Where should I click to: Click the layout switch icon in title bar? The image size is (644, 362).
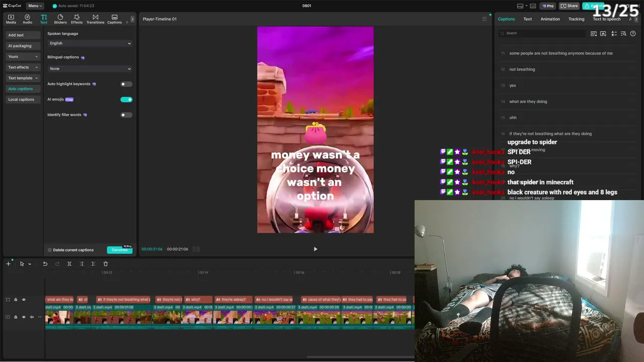[x=520, y=6]
